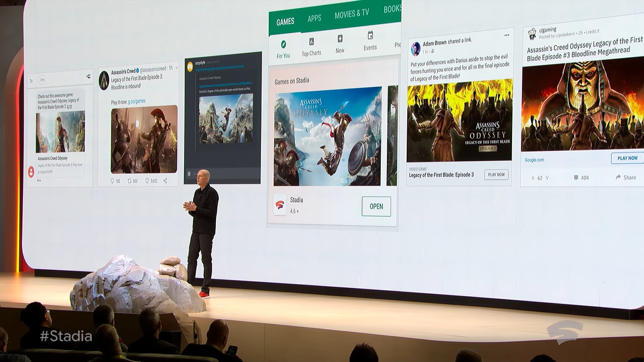Click the Stadia 4.6 star rating
Image resolution: width=644 pixels, height=362 pixels.
[x=294, y=211]
